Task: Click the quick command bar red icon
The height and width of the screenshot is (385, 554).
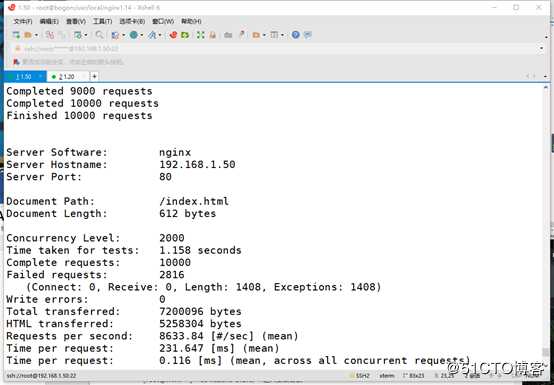Action: click(x=16, y=62)
